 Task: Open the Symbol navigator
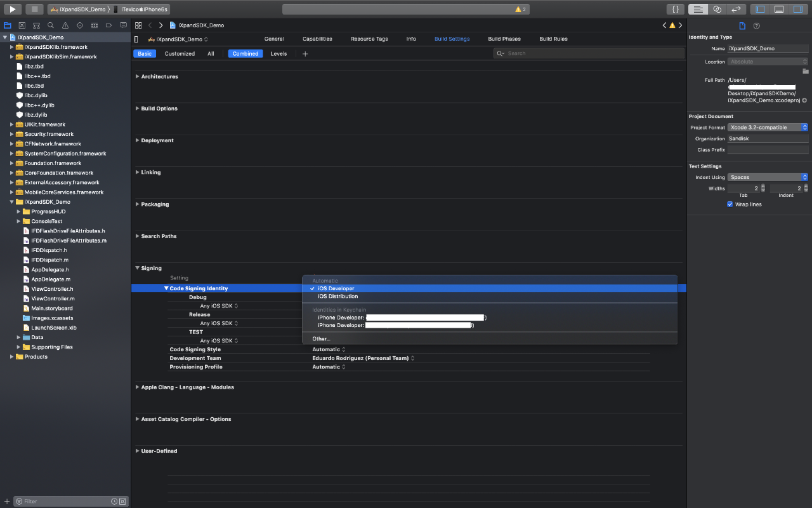click(x=36, y=25)
